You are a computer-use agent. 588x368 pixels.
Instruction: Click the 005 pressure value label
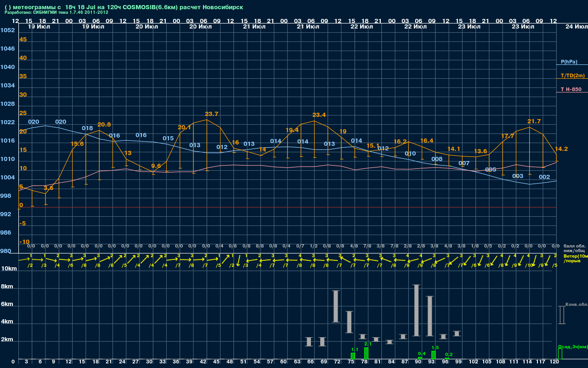coord(491,169)
